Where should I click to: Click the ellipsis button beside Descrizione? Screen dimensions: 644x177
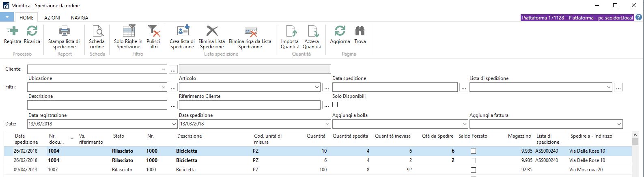[x=173, y=105]
